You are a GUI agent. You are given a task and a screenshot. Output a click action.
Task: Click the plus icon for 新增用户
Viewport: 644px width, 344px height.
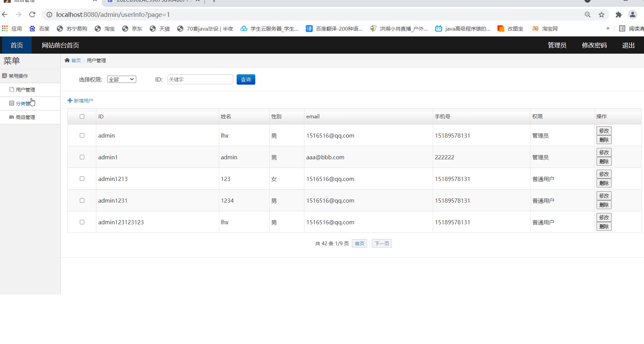pos(70,100)
